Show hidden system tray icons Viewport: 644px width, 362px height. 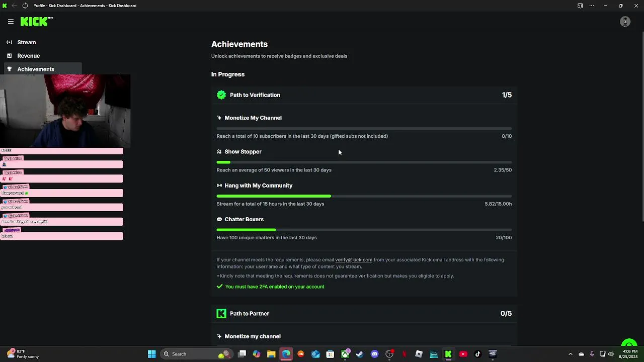pyautogui.click(x=570, y=354)
